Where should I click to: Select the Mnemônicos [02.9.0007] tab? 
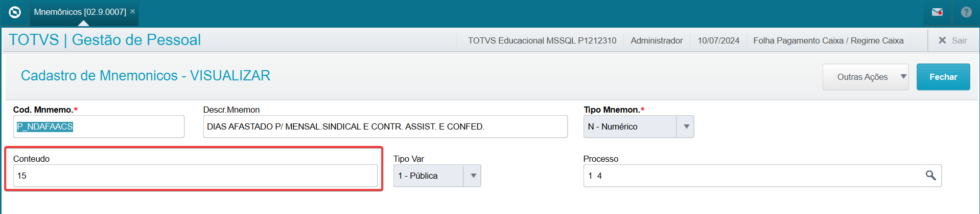click(x=80, y=12)
